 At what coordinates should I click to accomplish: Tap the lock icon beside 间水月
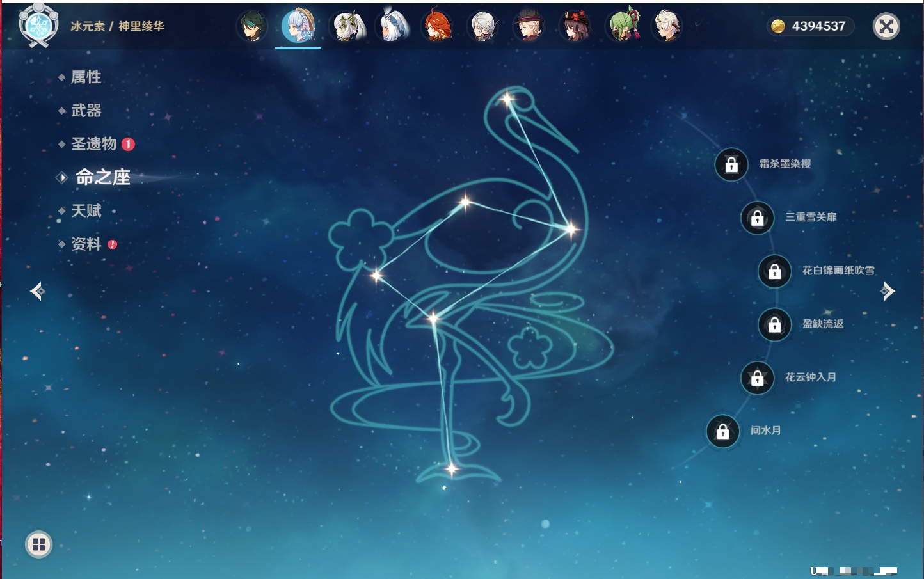[x=722, y=432]
